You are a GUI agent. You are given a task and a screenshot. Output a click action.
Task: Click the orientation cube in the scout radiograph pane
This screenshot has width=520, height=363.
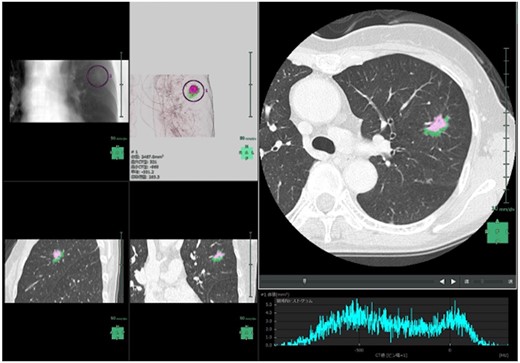[117, 153]
